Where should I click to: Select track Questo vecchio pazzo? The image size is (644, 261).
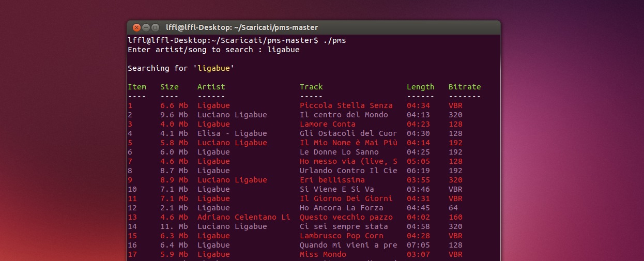(346, 217)
